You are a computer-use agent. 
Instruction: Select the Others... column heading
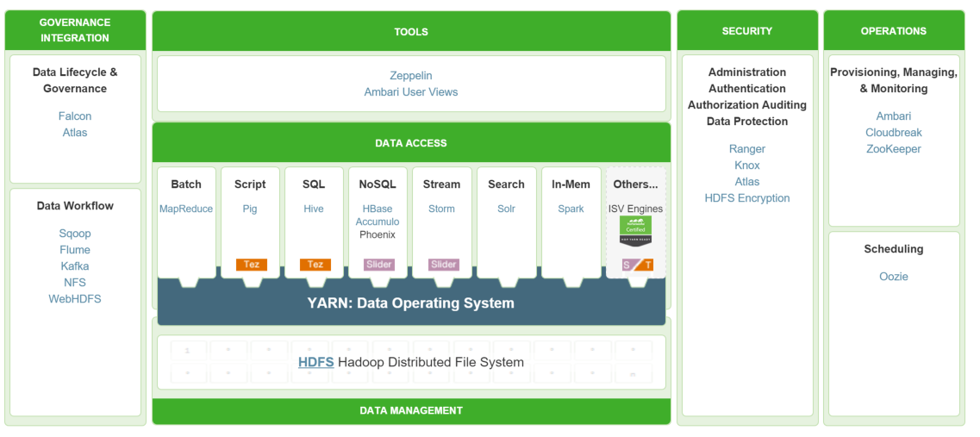(635, 184)
